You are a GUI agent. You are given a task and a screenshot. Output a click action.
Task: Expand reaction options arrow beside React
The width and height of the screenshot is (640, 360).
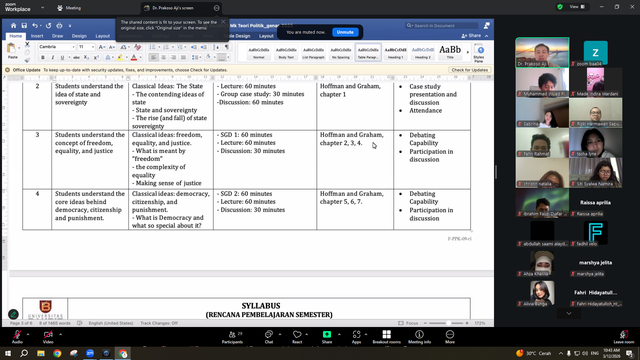(307, 334)
